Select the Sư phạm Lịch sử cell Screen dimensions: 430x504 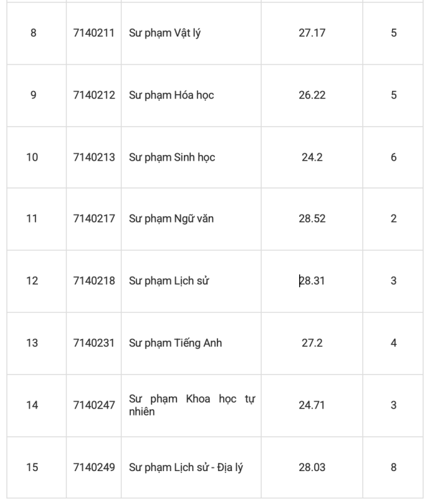pos(191,281)
